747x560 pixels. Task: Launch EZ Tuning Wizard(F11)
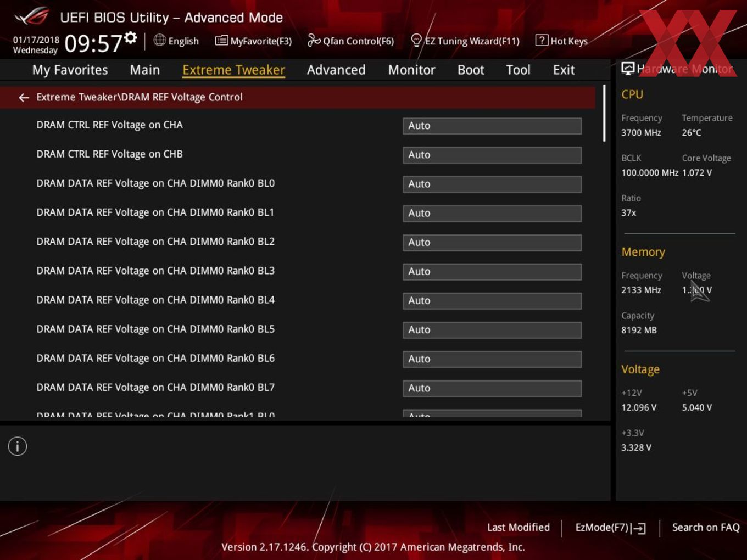(465, 41)
